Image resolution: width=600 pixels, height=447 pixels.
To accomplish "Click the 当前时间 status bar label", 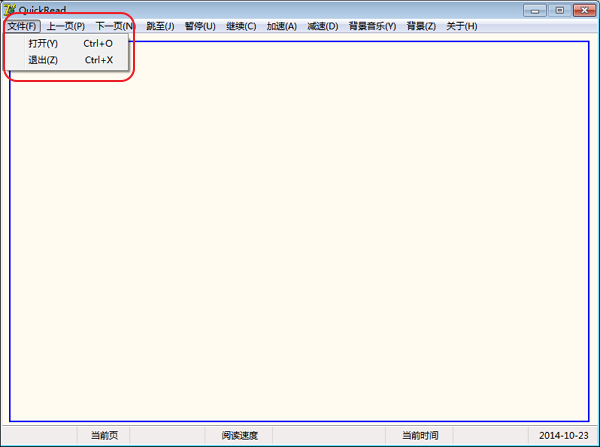I will [420, 436].
